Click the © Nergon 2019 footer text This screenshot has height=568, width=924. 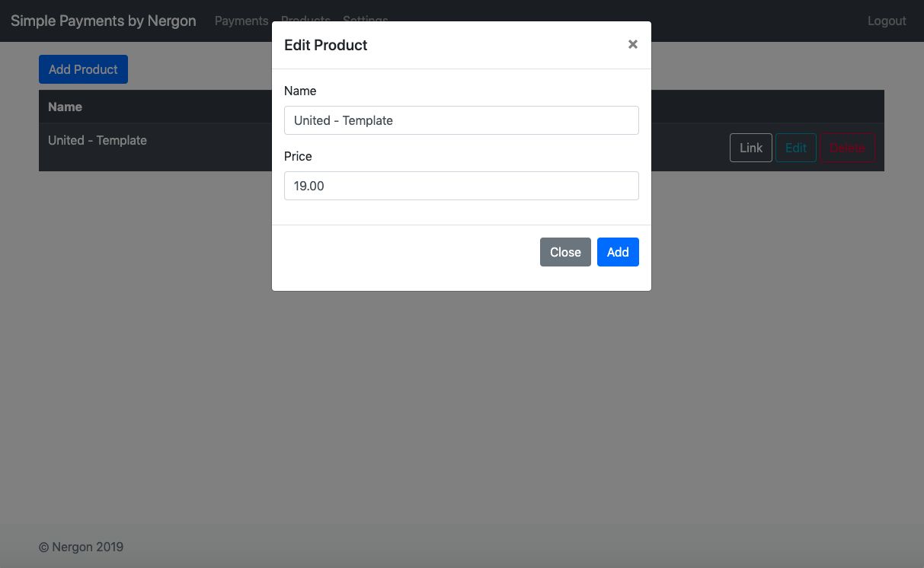(81, 547)
